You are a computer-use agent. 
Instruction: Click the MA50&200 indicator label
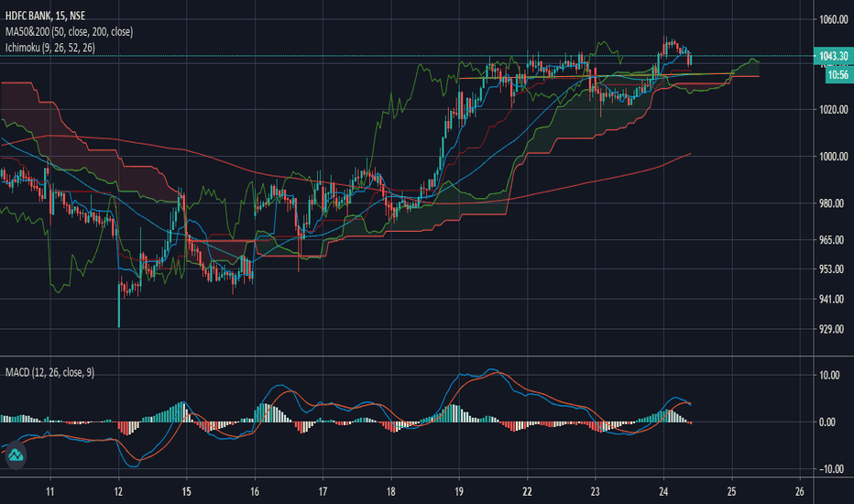69,31
